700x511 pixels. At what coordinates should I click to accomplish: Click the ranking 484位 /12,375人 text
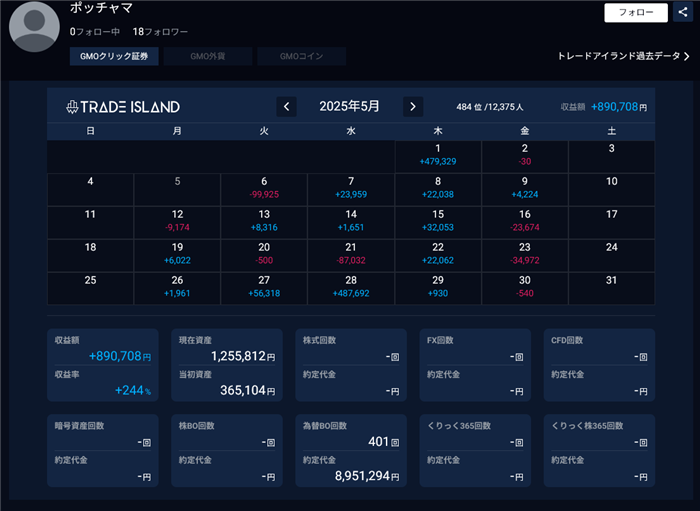tap(490, 107)
